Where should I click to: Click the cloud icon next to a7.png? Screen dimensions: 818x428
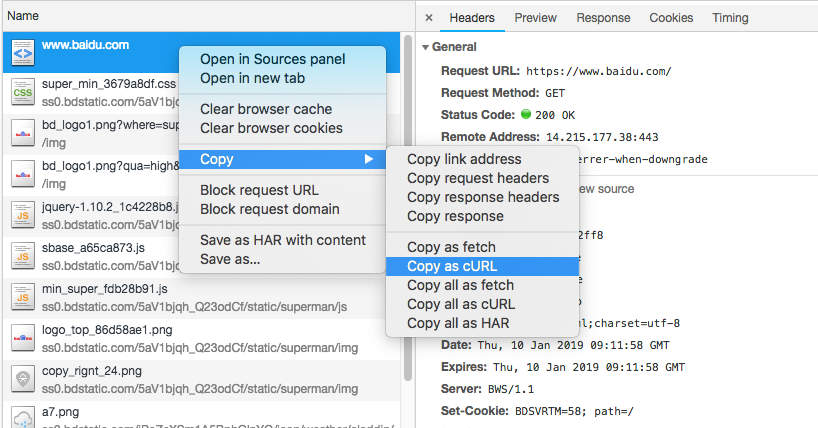(x=22, y=416)
